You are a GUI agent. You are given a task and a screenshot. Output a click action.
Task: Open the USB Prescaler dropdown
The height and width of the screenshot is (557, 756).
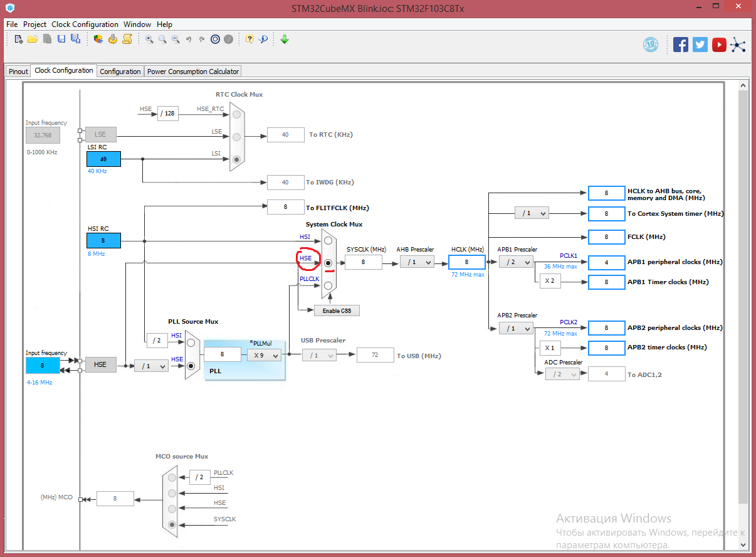pyautogui.click(x=319, y=355)
